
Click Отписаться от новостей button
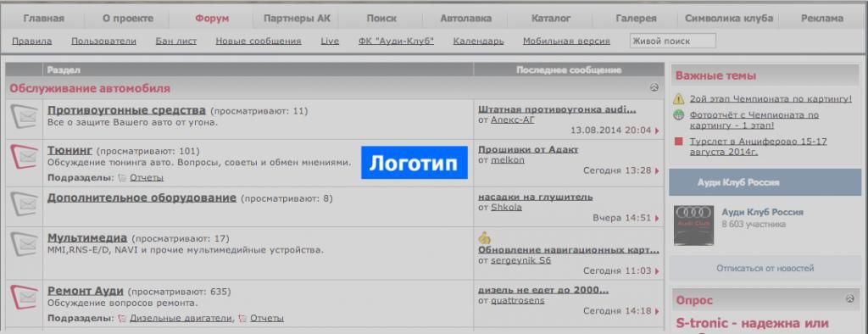pyautogui.click(x=765, y=268)
